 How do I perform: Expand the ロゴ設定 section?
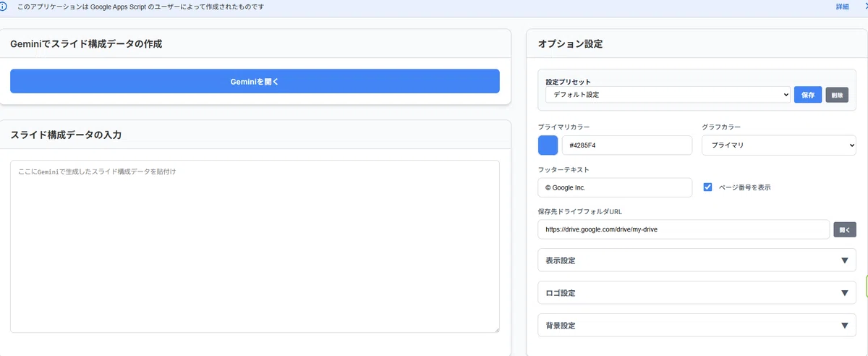(697, 293)
